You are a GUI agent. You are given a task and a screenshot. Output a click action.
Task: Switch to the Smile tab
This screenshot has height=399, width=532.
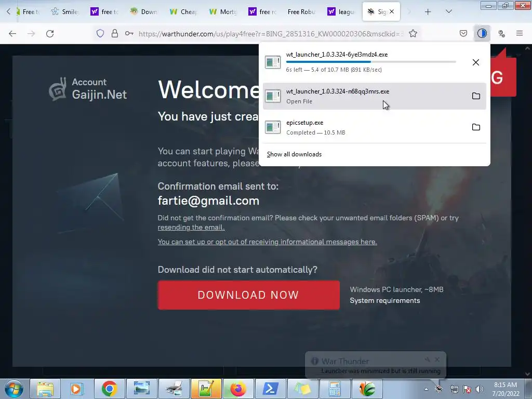(65, 11)
